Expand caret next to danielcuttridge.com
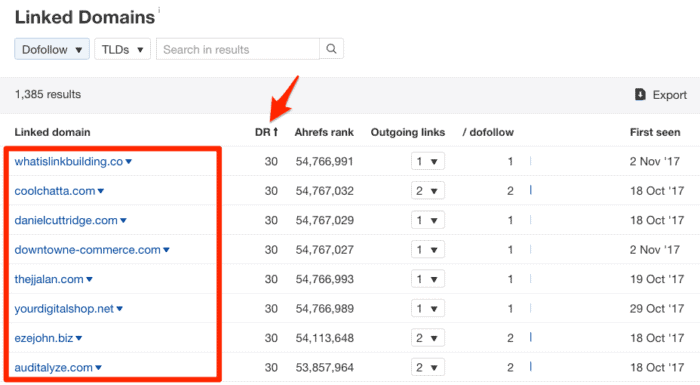This screenshot has width=700, height=385. [123, 221]
